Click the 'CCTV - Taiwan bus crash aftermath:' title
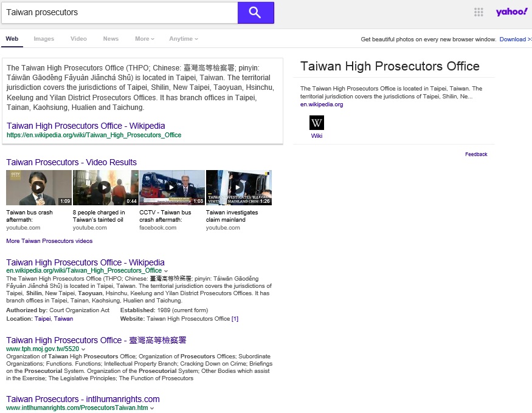This screenshot has width=532, height=413. point(165,216)
